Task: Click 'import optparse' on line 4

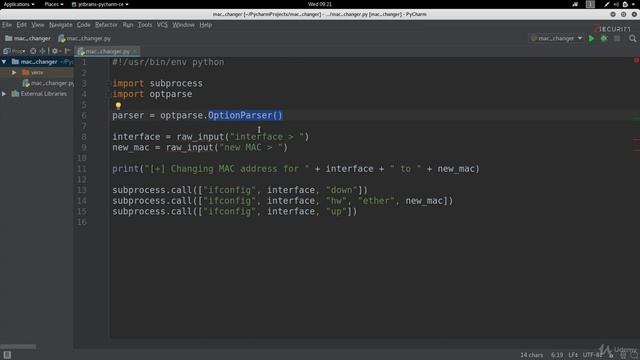Action: click(152, 94)
